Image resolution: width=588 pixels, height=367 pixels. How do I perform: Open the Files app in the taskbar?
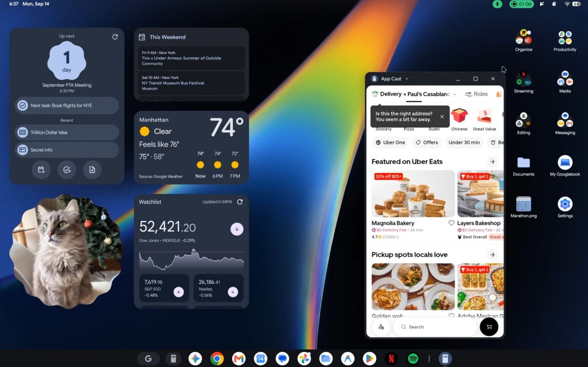(x=326, y=358)
